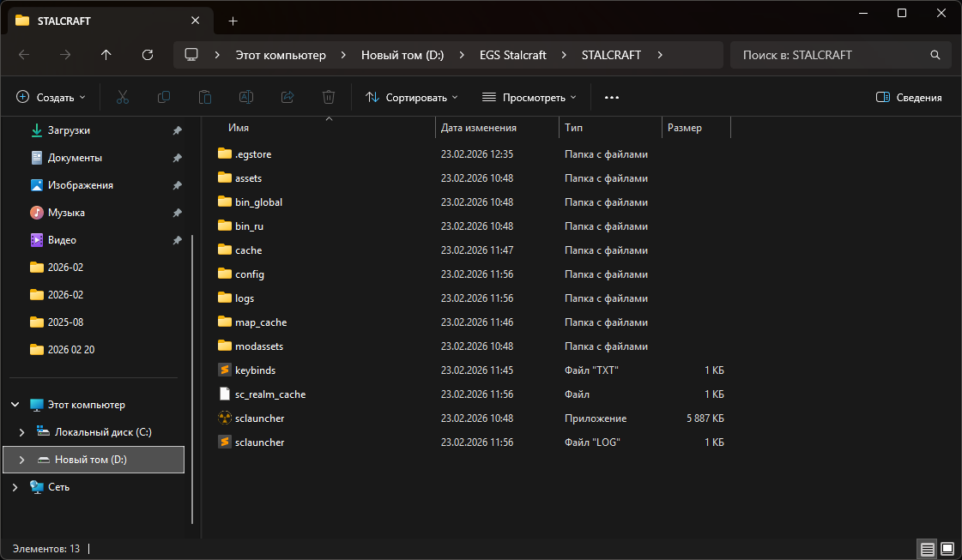
Task: Open the more options ellipsis menu
Action: [x=612, y=98]
